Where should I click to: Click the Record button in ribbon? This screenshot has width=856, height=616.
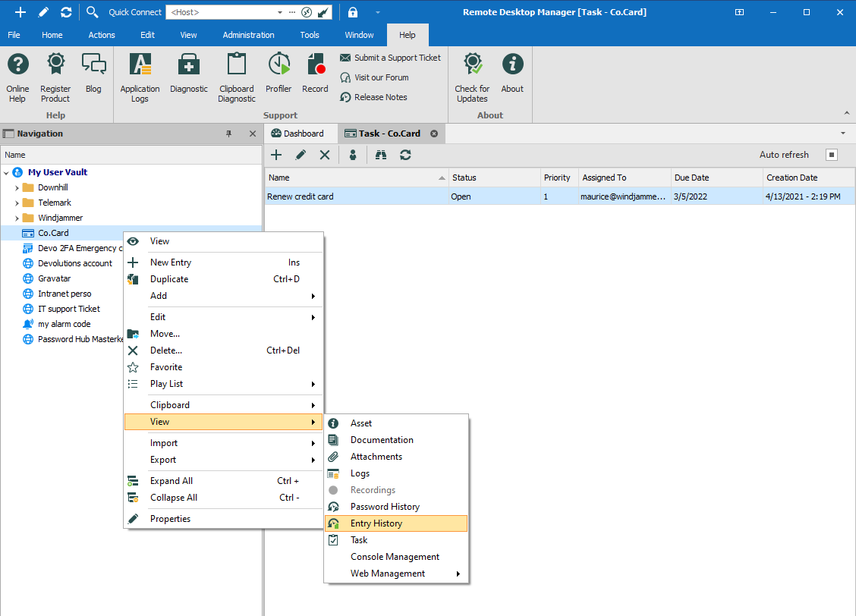pyautogui.click(x=315, y=77)
